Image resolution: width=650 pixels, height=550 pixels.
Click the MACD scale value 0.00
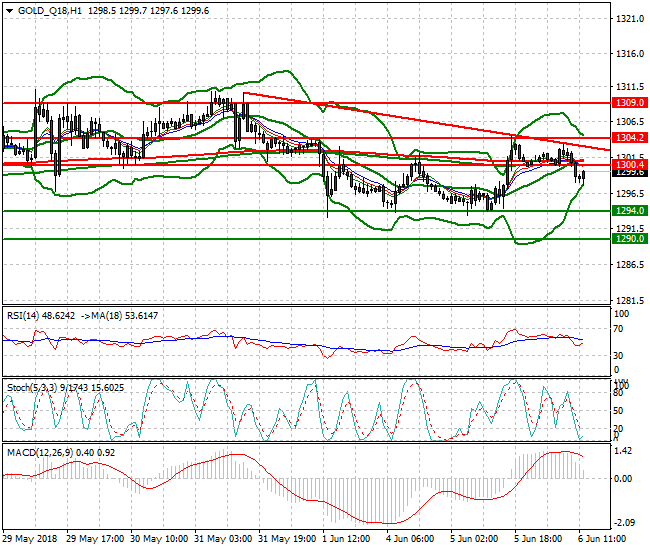623,479
